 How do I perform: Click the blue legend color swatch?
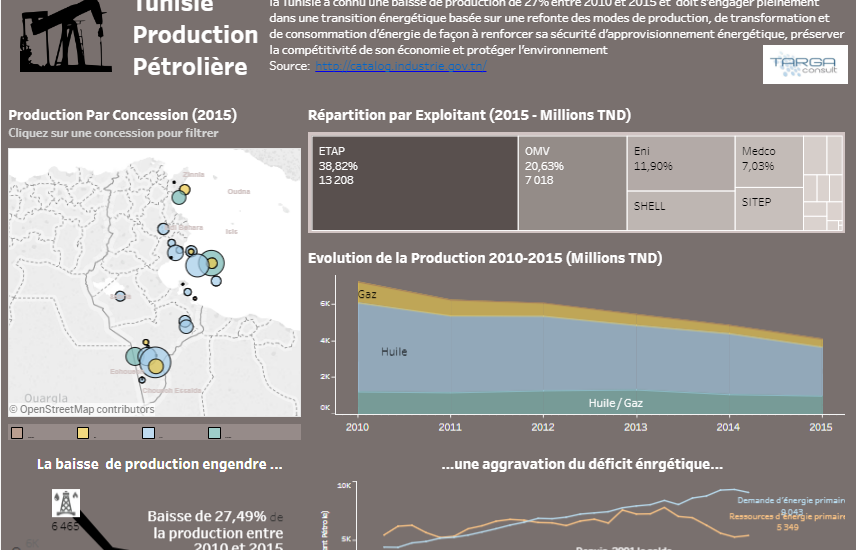[x=148, y=433]
